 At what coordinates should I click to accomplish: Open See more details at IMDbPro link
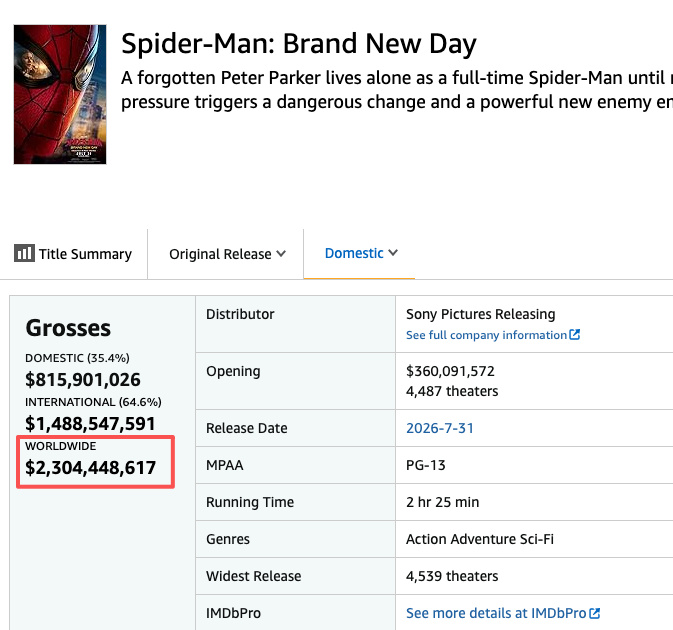coord(496,613)
